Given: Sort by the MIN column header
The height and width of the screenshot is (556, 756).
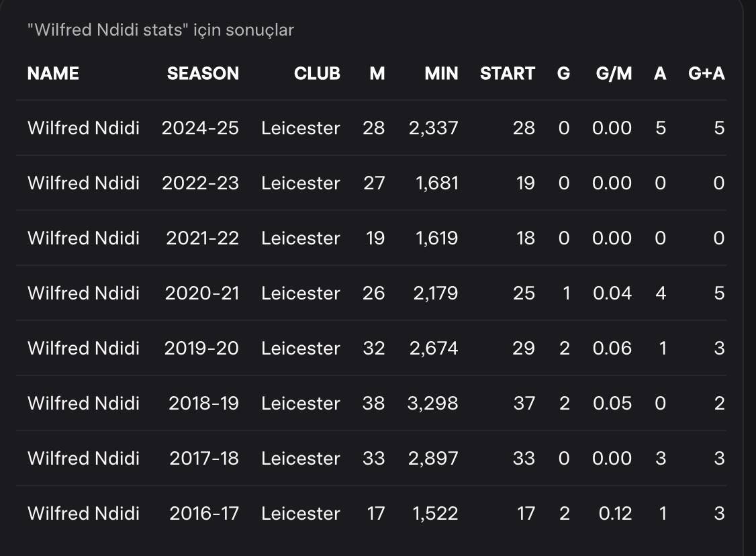Looking at the screenshot, I should (441, 73).
